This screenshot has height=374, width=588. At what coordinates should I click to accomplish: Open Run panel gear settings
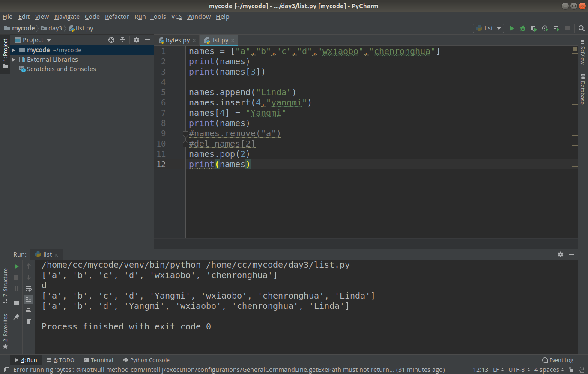(561, 254)
